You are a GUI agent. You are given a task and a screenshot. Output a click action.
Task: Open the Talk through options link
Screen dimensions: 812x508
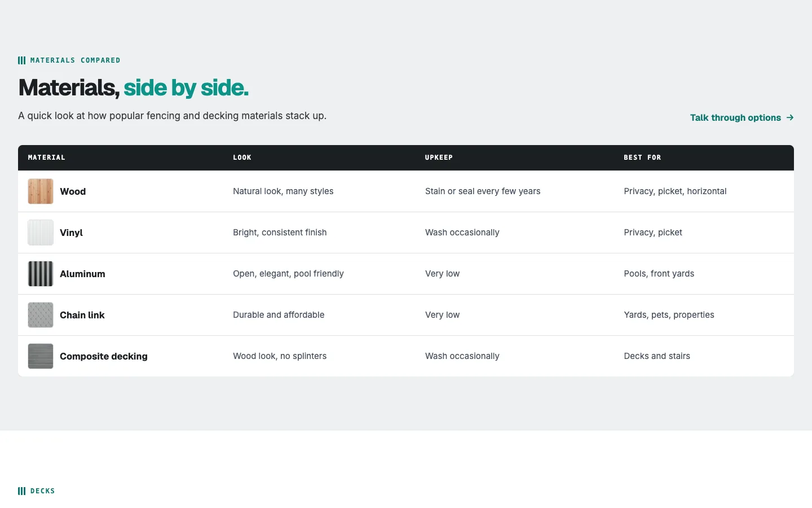click(x=742, y=117)
